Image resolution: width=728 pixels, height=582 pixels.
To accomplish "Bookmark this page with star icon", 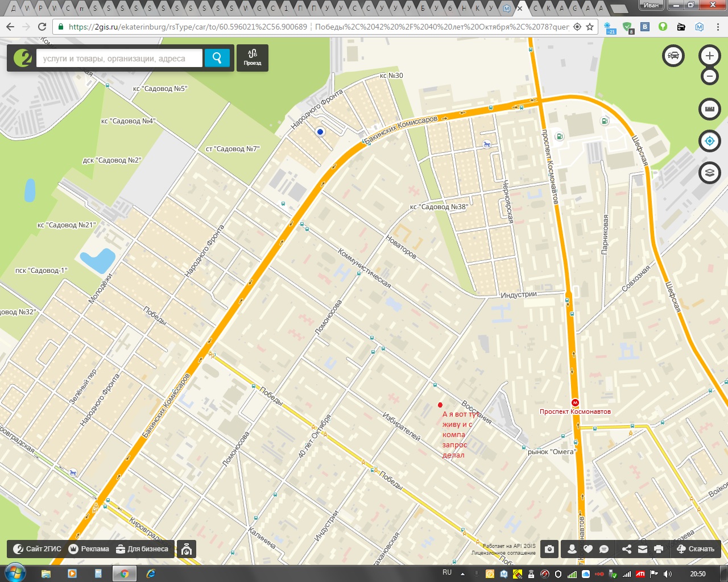I will click(x=590, y=27).
